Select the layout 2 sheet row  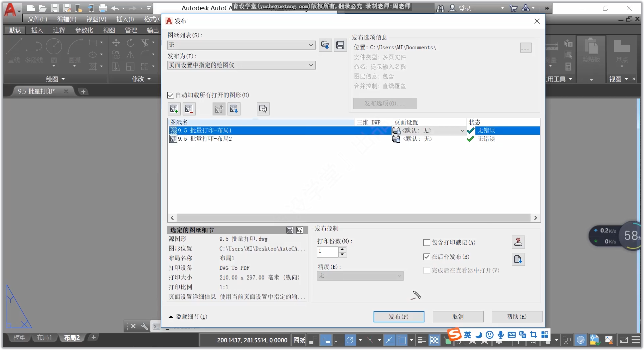click(x=354, y=139)
